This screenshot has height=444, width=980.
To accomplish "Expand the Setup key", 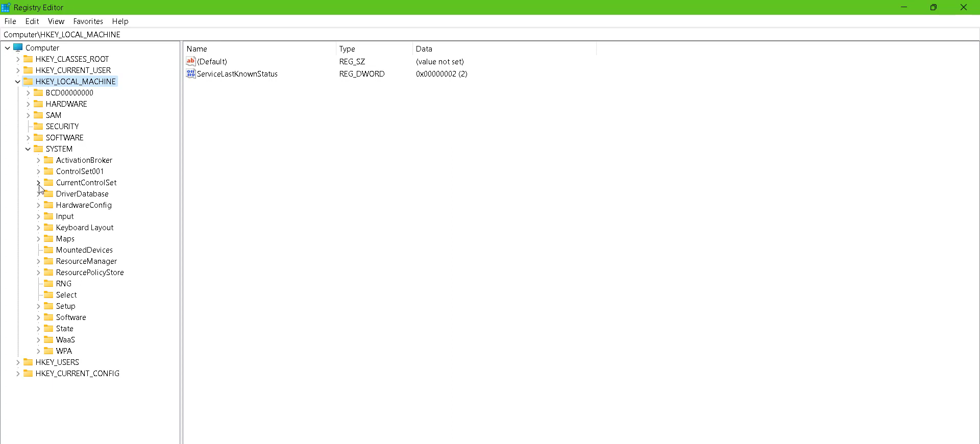I will click(38, 306).
